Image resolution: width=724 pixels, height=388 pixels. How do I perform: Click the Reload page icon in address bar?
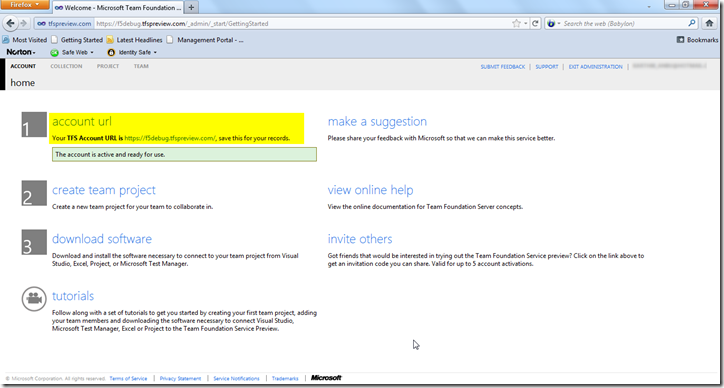535,23
